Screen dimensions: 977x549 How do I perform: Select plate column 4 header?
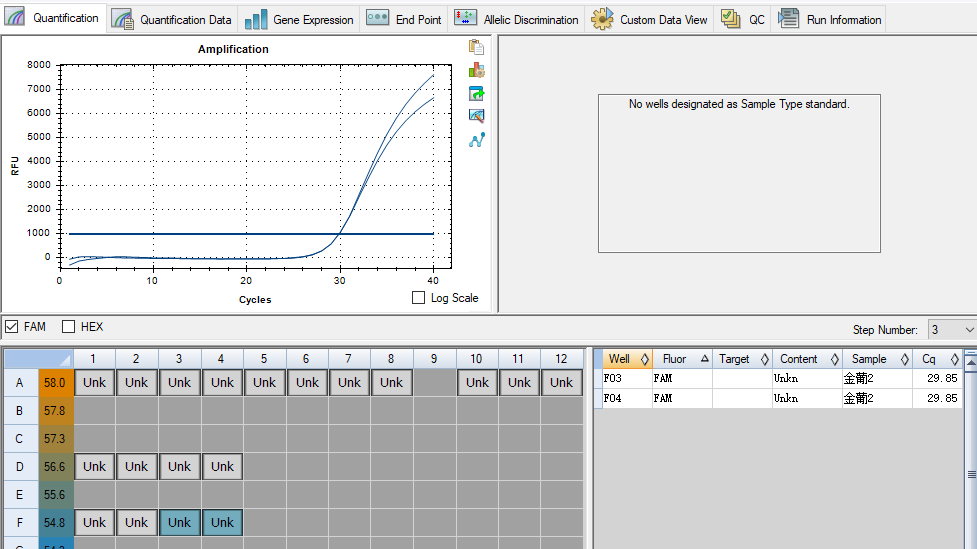221,359
